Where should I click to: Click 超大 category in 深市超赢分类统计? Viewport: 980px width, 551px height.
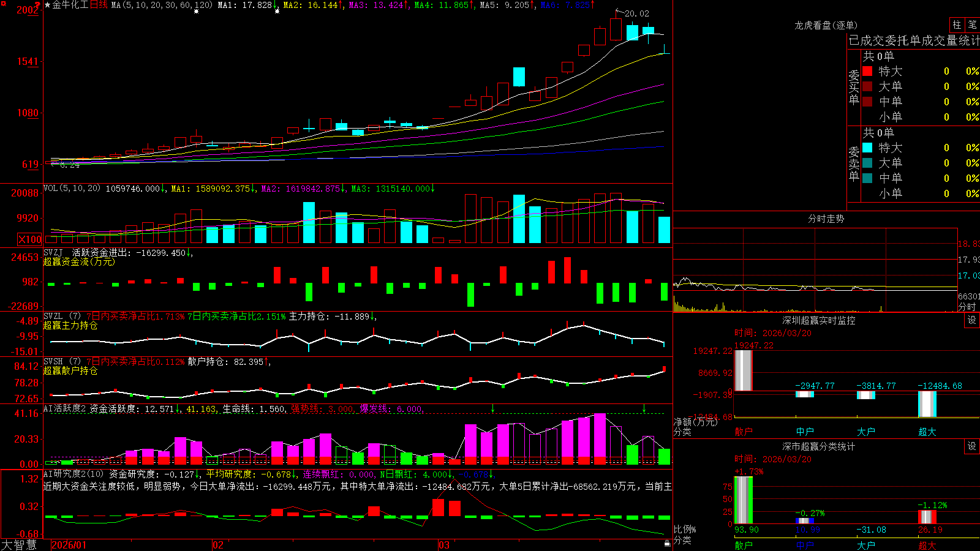(x=927, y=545)
